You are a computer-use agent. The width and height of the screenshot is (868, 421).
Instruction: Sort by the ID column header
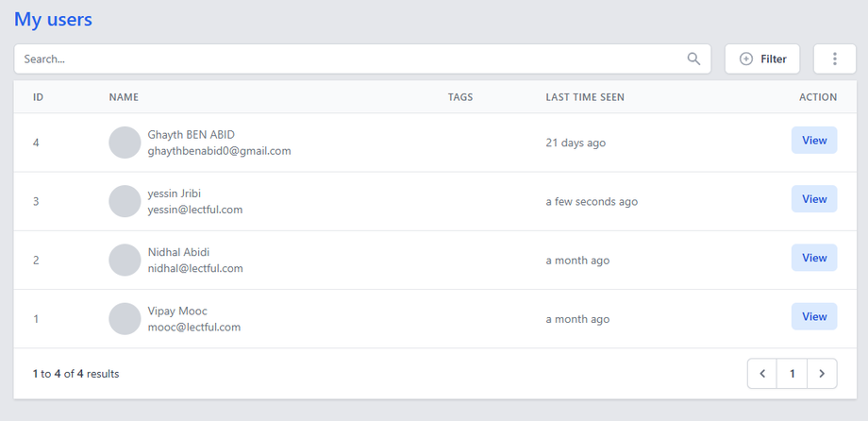[x=39, y=97]
